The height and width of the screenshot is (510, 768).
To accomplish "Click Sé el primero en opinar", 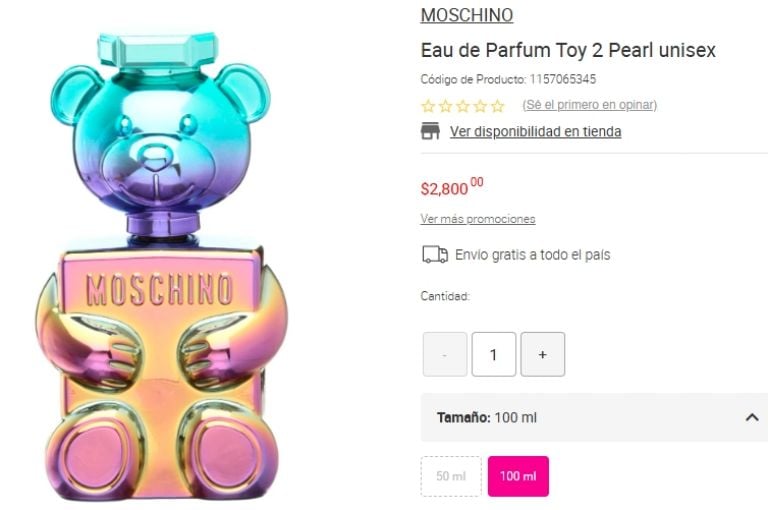I will pos(589,105).
